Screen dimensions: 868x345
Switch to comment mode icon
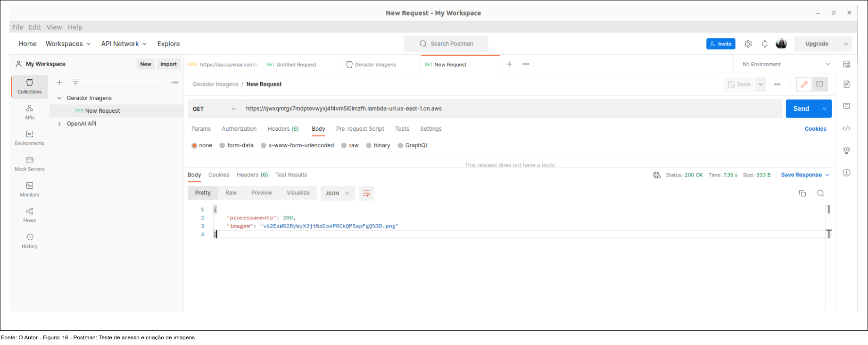pos(820,84)
